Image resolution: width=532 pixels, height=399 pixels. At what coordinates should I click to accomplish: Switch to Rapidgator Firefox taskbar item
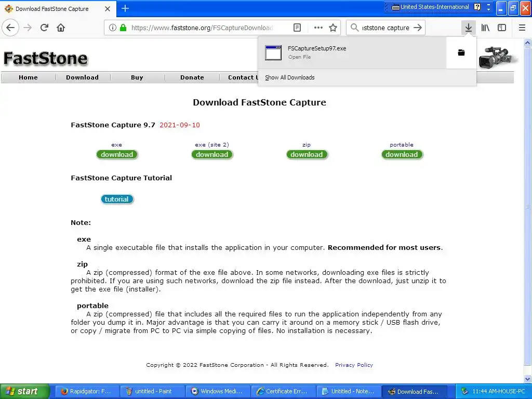(87, 391)
